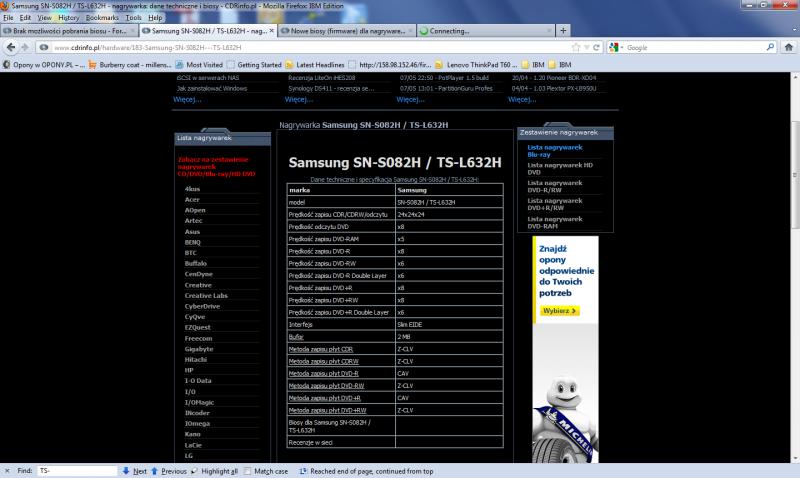Open the 'Lista nagrywarek Blu-ray' link

pyautogui.click(x=555, y=150)
